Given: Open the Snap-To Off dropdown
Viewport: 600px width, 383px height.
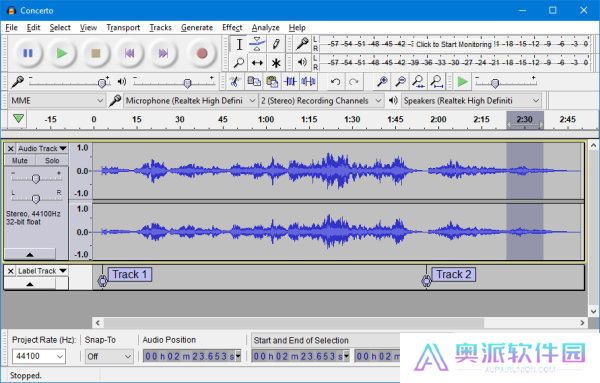Looking at the screenshot, I should coord(109,357).
